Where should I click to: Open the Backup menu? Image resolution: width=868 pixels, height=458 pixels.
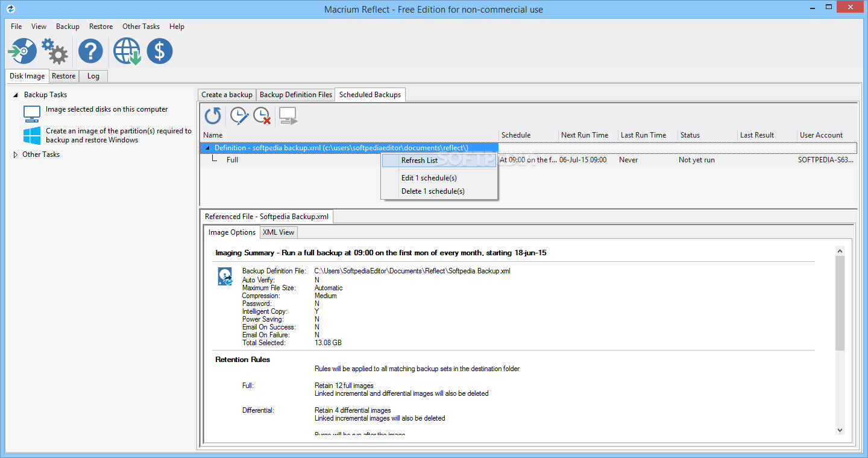point(68,27)
